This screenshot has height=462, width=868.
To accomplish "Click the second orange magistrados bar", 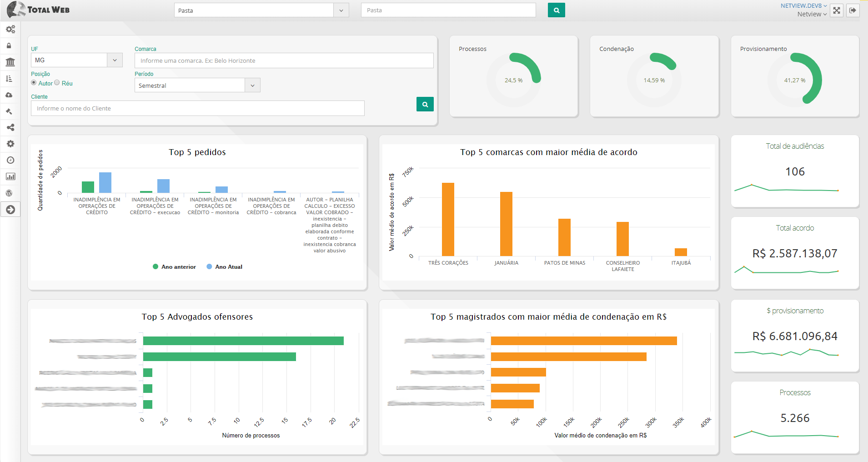I will click(x=569, y=357).
